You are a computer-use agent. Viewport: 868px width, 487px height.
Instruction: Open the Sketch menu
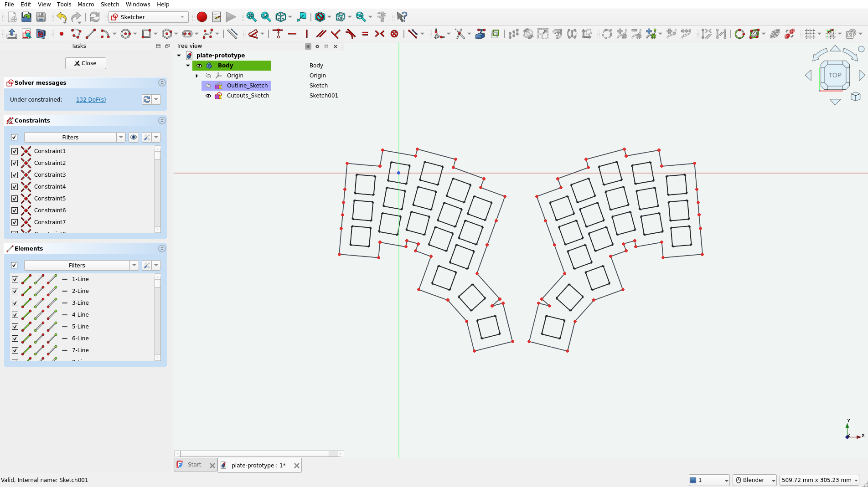point(109,4)
